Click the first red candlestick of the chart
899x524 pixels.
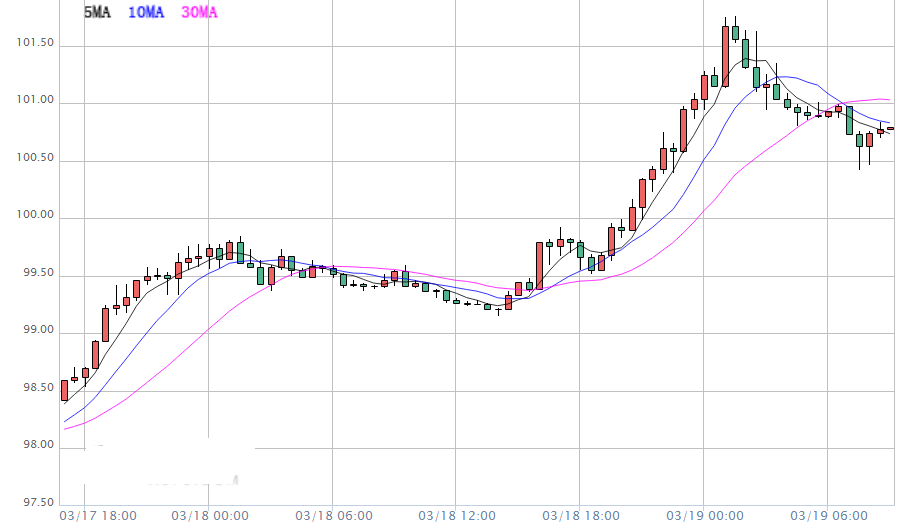click(64, 390)
